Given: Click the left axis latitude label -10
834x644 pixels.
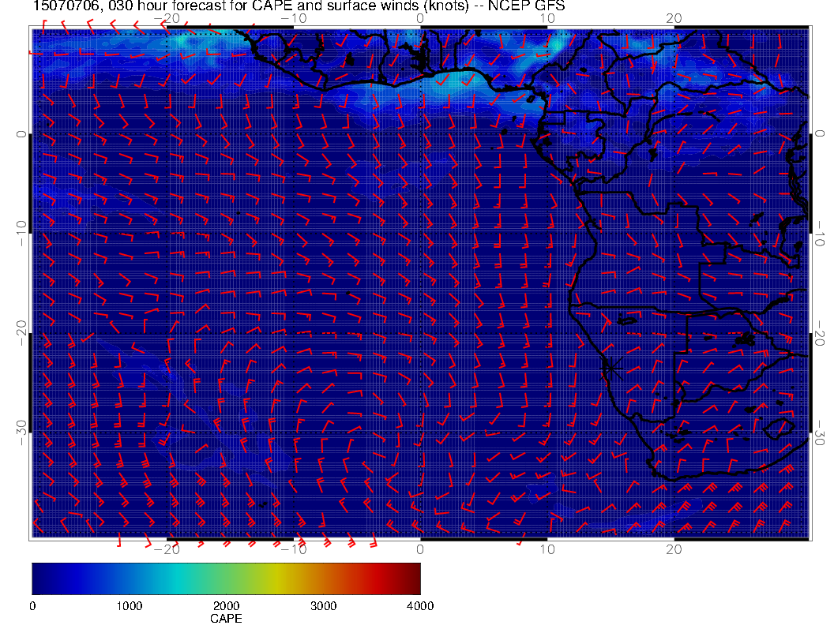Looking at the screenshot, I should coord(21,233).
